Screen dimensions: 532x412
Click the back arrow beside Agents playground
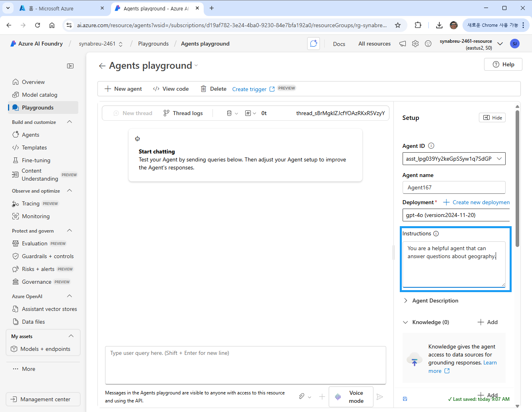click(102, 66)
